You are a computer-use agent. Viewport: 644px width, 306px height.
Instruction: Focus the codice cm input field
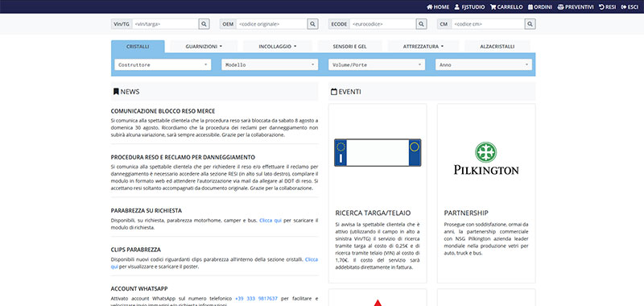488,24
